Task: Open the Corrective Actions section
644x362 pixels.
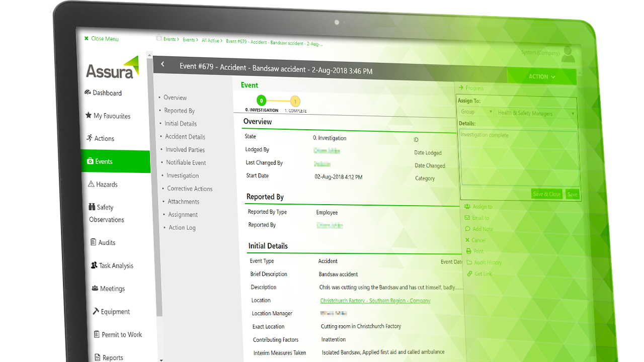Action: (x=190, y=189)
